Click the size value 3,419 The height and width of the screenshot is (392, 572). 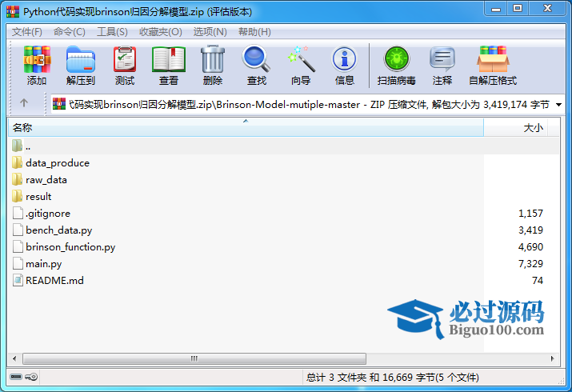[530, 230]
